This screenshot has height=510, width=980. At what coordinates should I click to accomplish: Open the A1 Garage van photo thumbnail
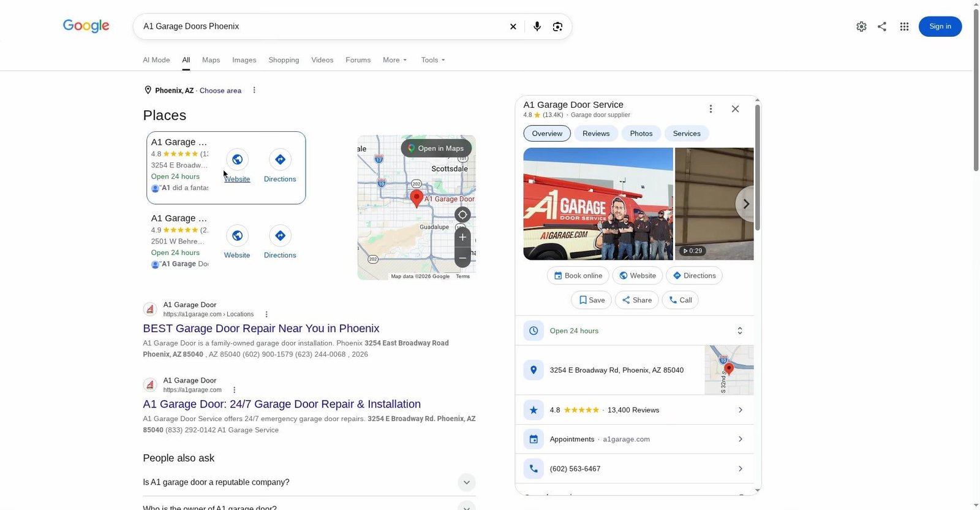pyautogui.click(x=598, y=204)
